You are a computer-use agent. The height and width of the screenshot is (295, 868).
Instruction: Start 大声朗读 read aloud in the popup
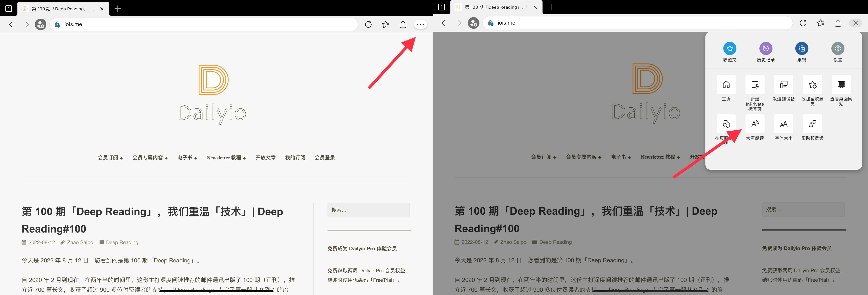tap(755, 127)
